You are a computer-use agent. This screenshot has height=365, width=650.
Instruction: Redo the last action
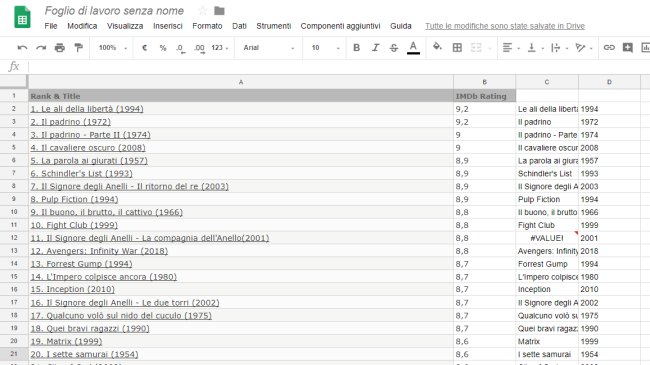click(x=41, y=48)
